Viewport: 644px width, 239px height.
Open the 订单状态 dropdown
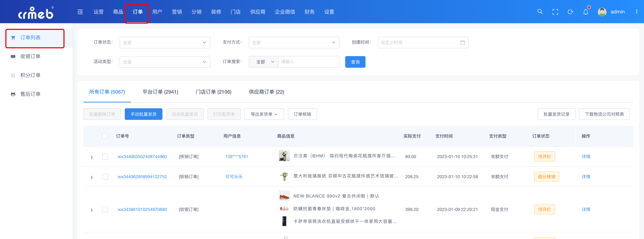(x=165, y=42)
